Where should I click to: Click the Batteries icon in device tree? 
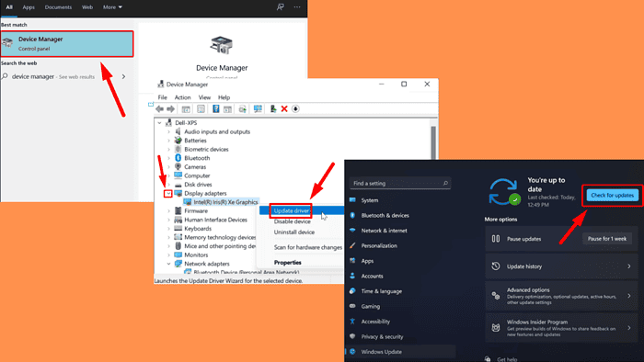coord(178,141)
